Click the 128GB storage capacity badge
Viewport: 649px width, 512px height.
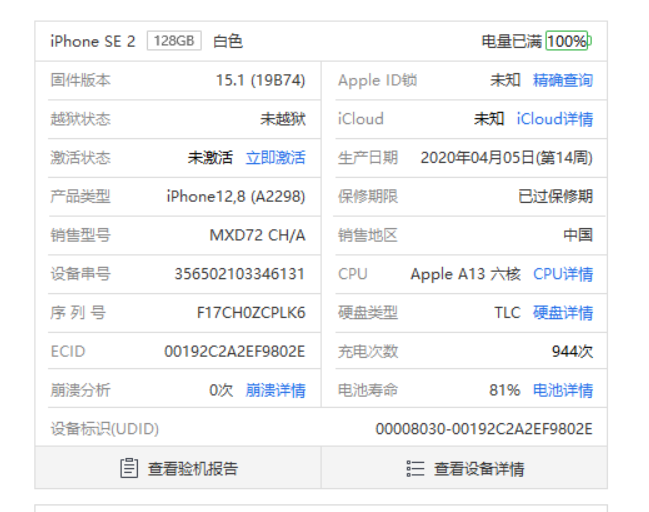point(174,41)
